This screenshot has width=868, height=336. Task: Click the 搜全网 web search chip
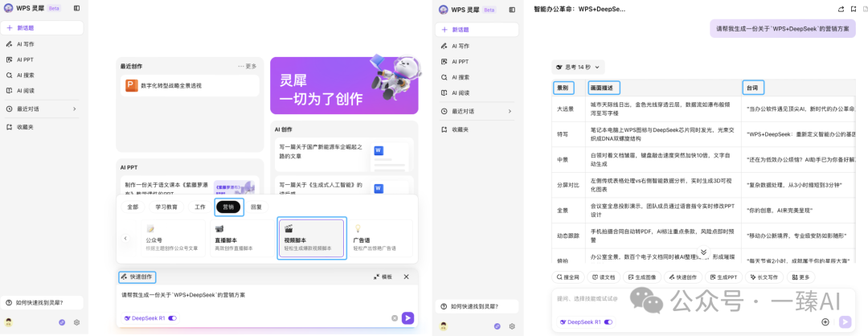[567, 277]
